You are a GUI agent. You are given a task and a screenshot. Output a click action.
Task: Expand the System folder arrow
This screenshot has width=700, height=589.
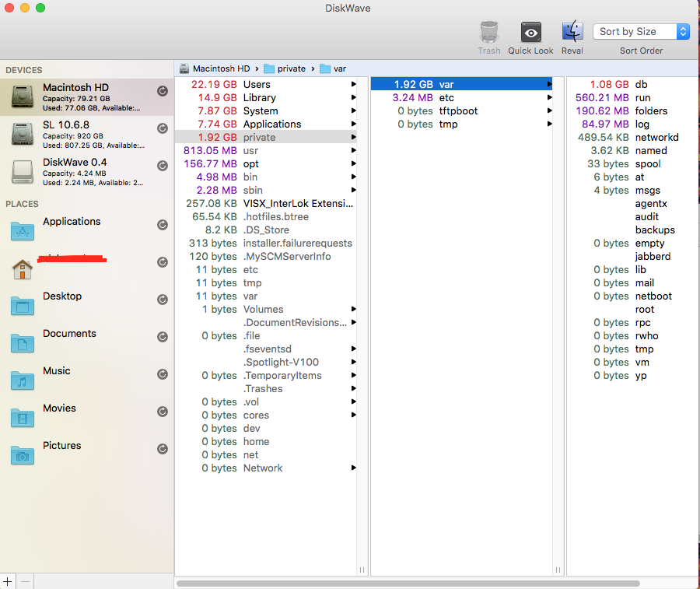tap(354, 110)
